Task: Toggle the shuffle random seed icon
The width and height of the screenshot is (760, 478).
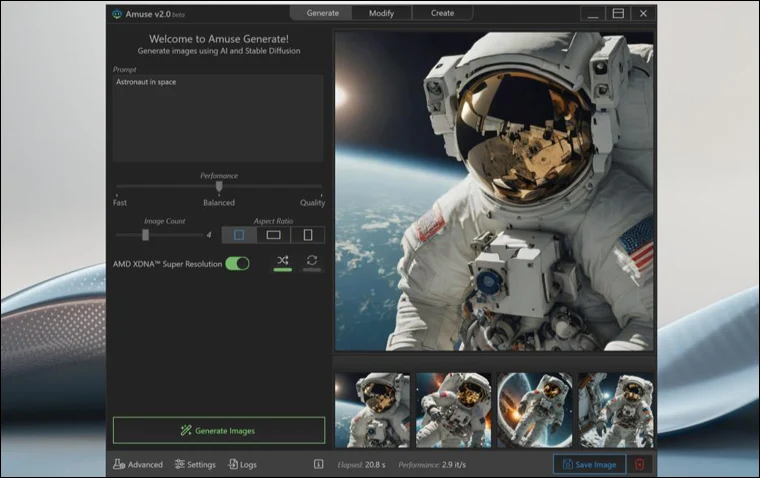Action: click(x=283, y=261)
